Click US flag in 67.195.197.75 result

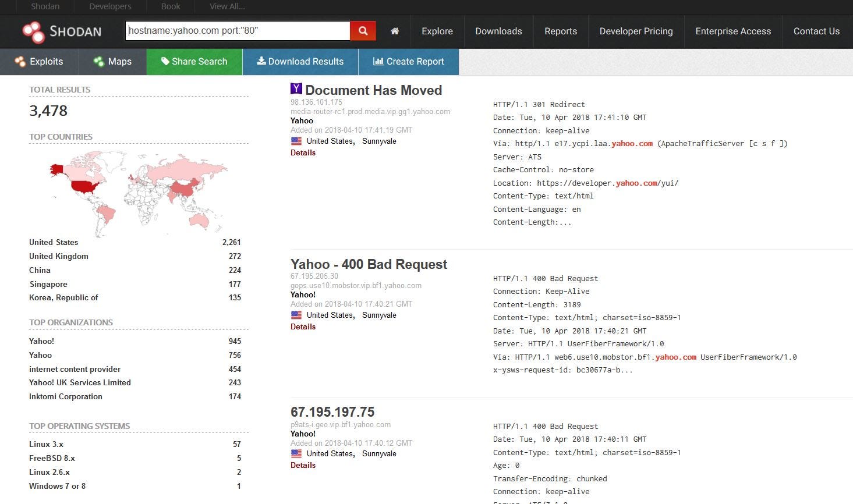296,453
